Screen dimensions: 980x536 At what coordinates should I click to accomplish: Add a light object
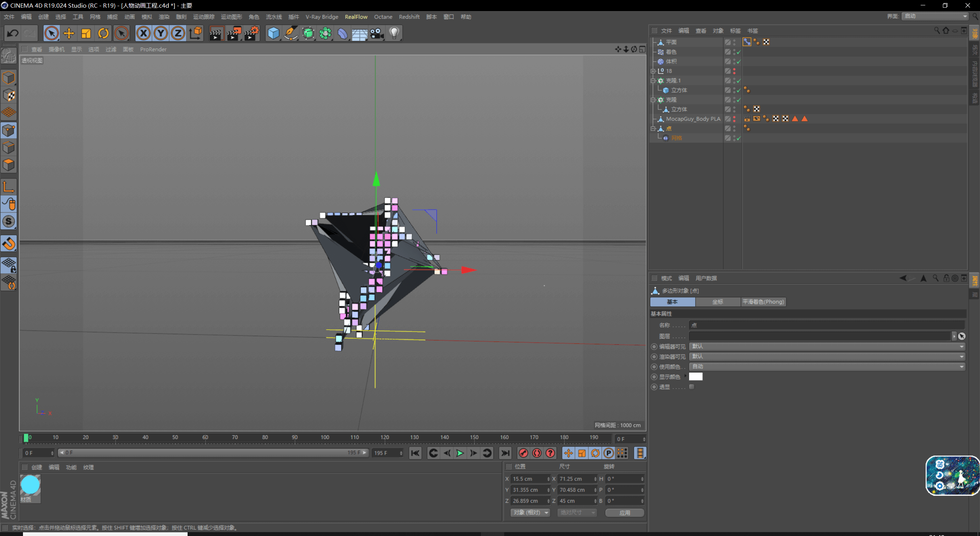(394, 33)
